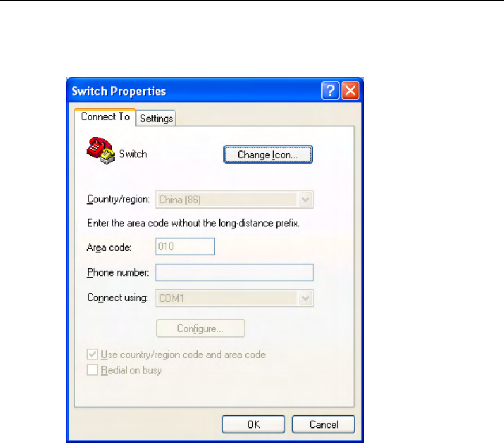Viewport: 504px width, 443px height.
Task: Click the question mark Help button in title bar
Action: [x=330, y=90]
